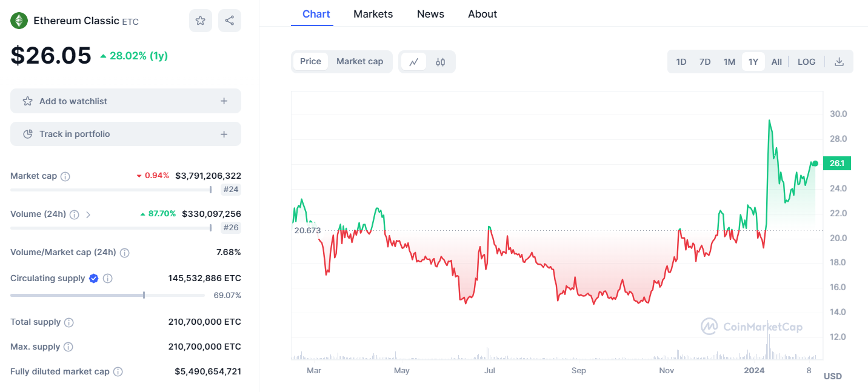Click the market cap rank bar
868x392 pixels.
[111, 190]
